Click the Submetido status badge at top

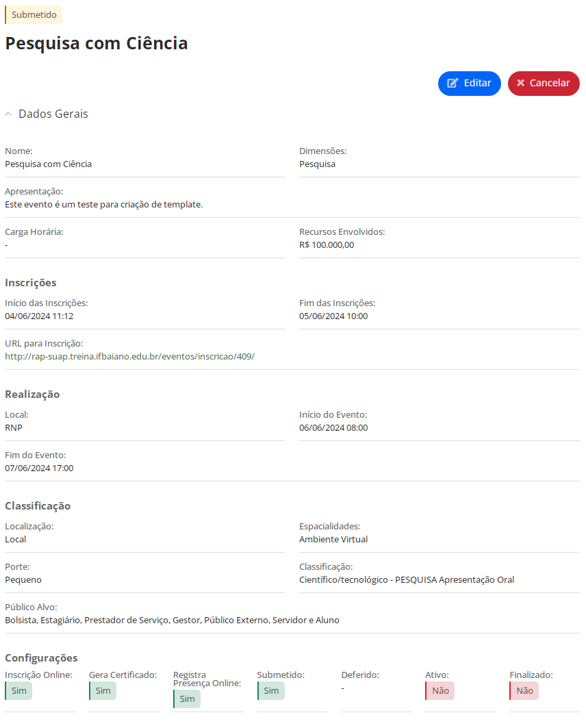[34, 15]
